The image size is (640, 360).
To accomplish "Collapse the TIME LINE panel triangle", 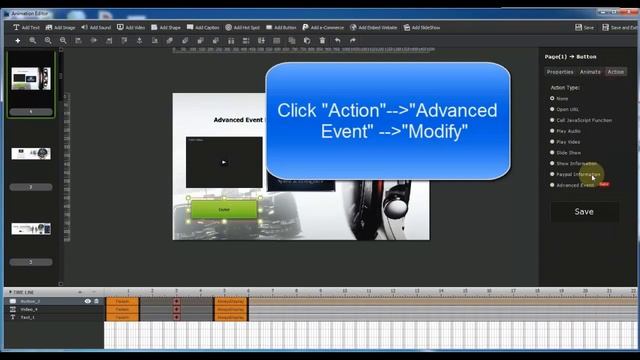I will (x=10, y=292).
